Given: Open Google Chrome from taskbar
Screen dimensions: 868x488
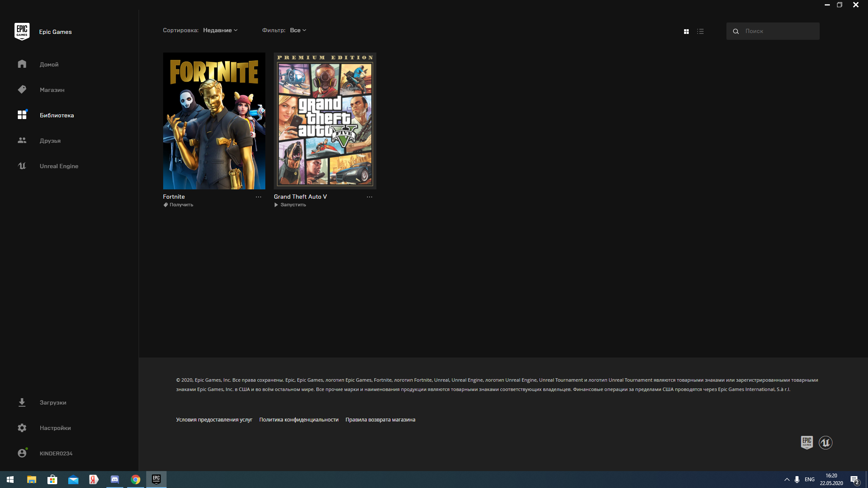Looking at the screenshot, I should point(135,480).
